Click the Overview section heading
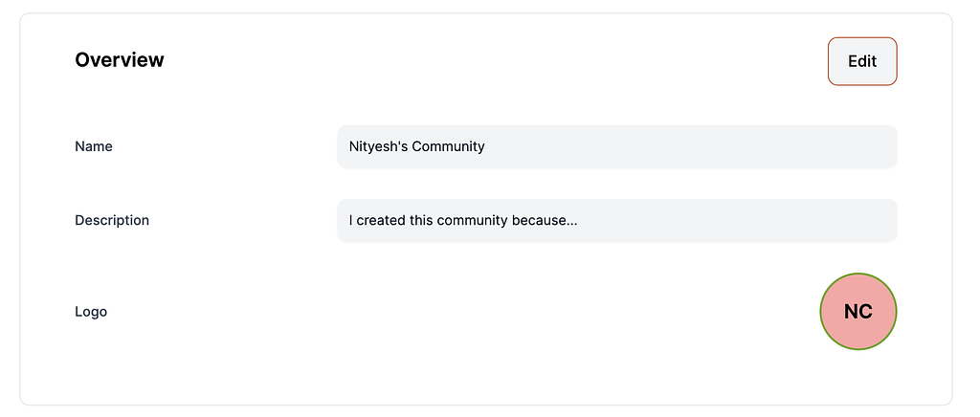The width and height of the screenshot is (980, 417). click(120, 60)
